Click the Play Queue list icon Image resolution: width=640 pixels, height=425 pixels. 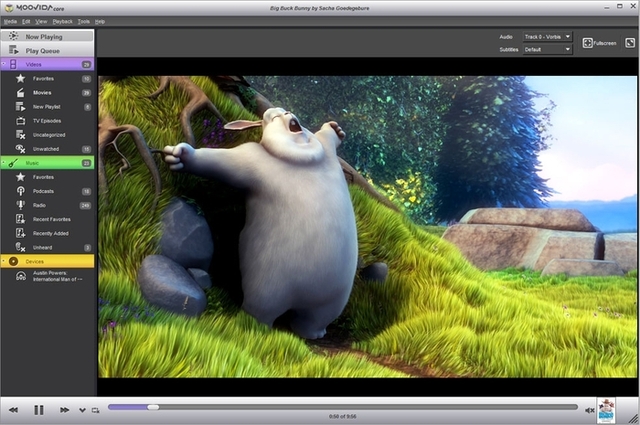tap(14, 50)
